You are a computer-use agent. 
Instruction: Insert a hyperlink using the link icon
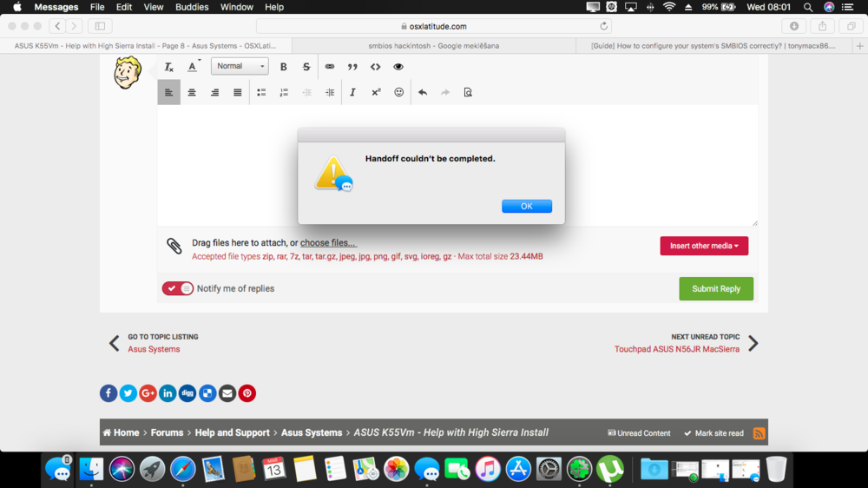point(330,67)
